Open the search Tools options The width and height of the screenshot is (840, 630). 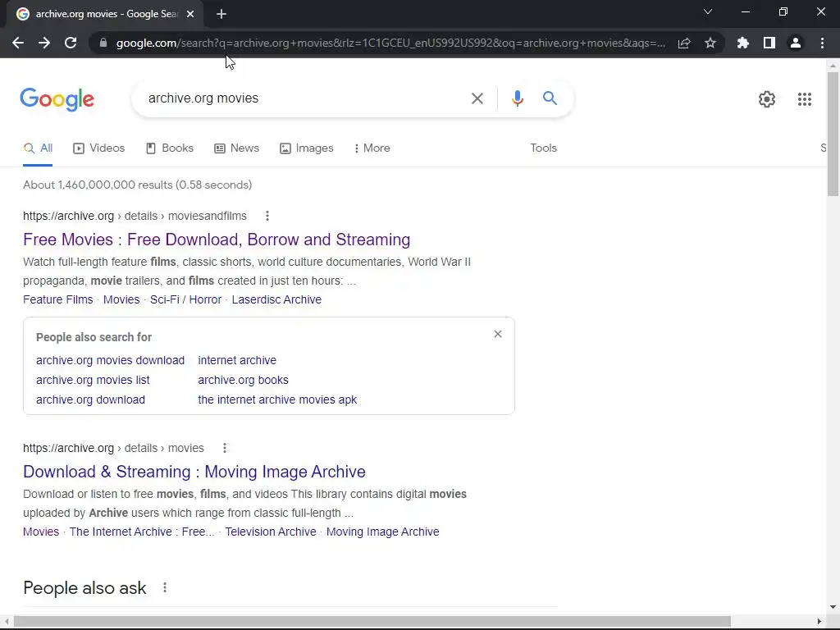[x=543, y=148]
